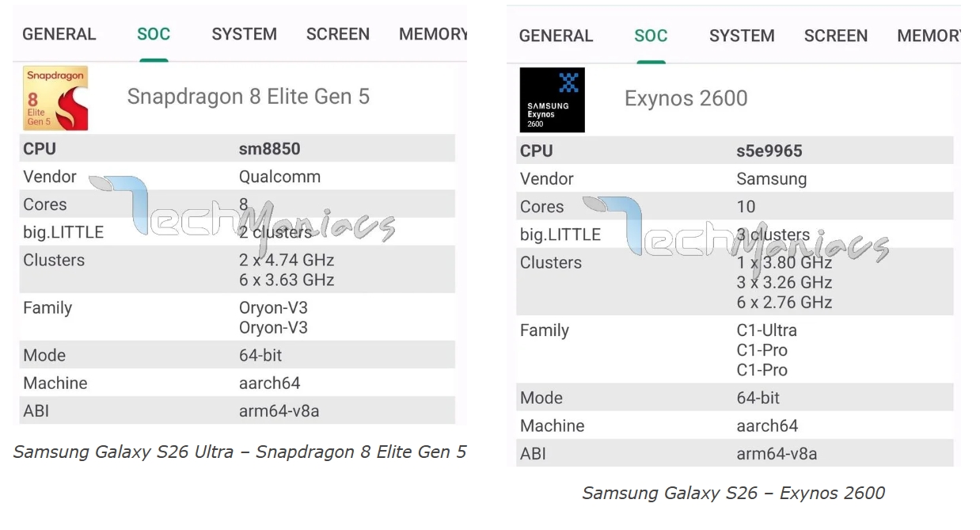Open the SCREEN tab in the Exynos panel

(836, 36)
